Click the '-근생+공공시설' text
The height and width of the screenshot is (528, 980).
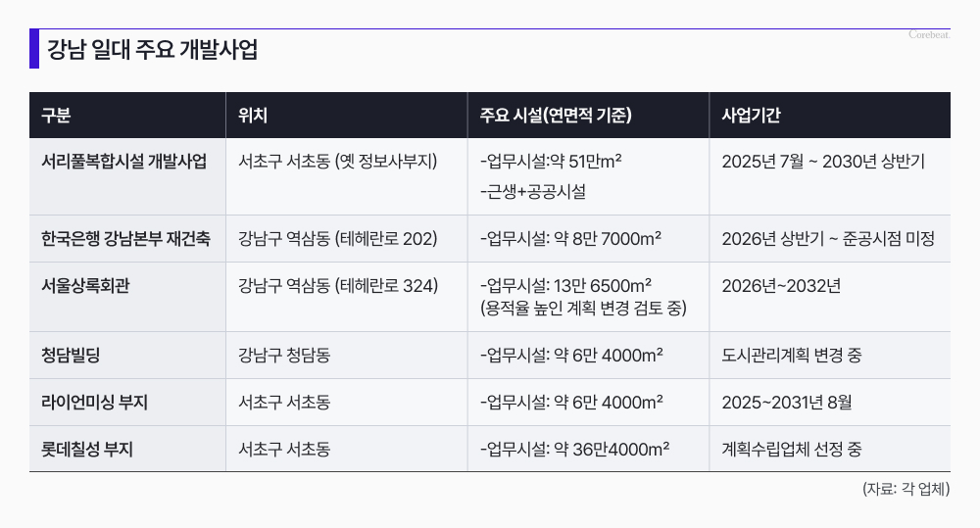tap(533, 192)
